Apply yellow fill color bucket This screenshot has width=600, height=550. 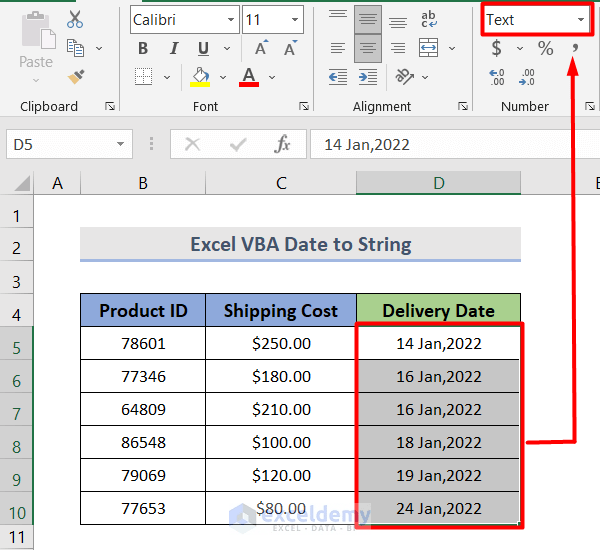coord(200,77)
